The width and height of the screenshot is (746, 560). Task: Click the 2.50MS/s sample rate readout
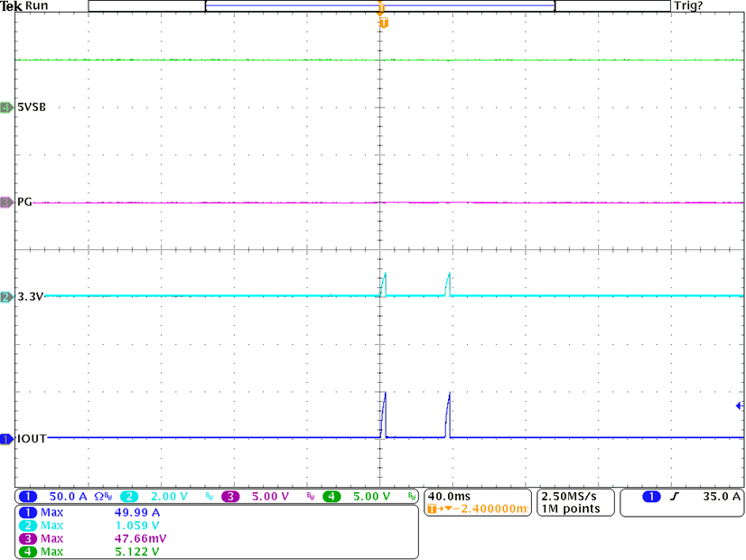click(x=569, y=496)
